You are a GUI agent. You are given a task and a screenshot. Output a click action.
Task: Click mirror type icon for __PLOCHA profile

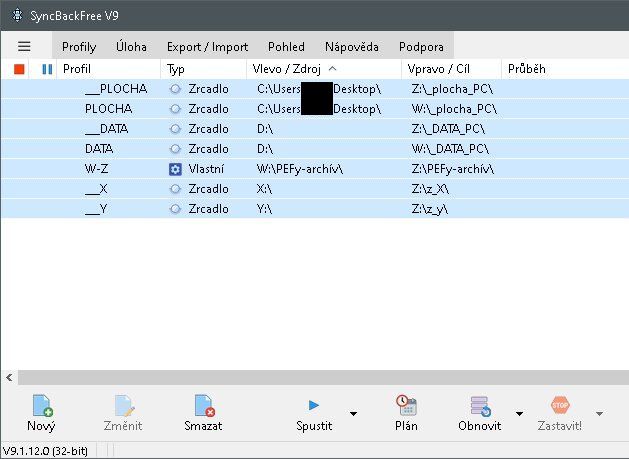175,89
